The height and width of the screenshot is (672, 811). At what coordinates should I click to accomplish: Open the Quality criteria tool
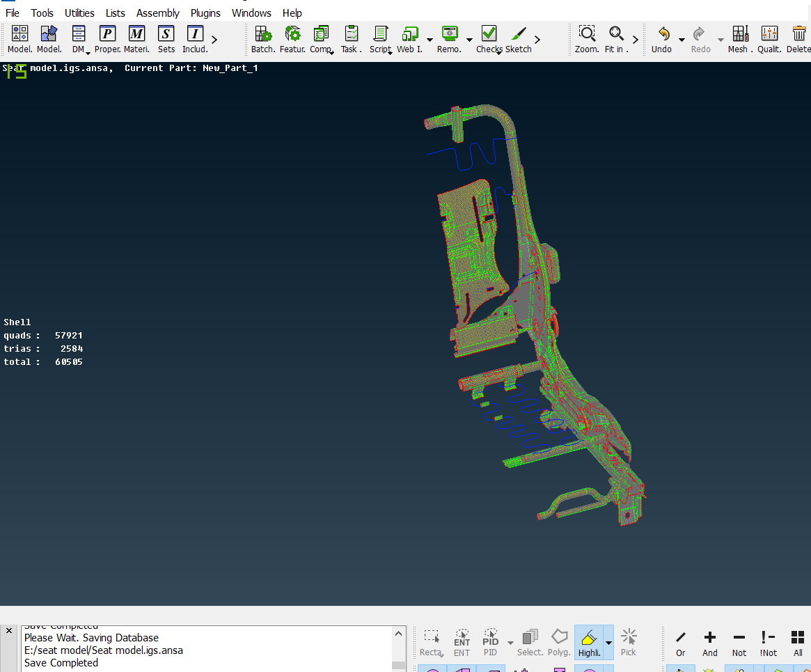769,33
